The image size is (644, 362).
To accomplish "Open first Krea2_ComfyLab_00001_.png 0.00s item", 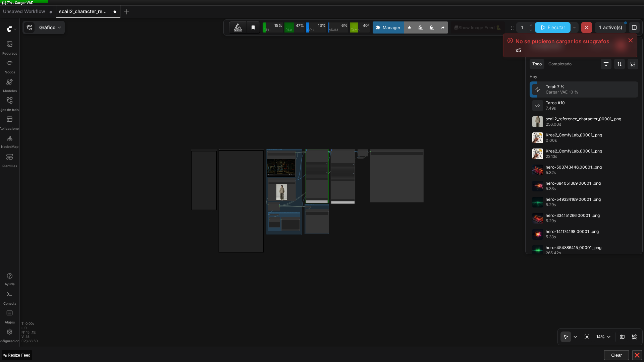I will pyautogui.click(x=584, y=138).
